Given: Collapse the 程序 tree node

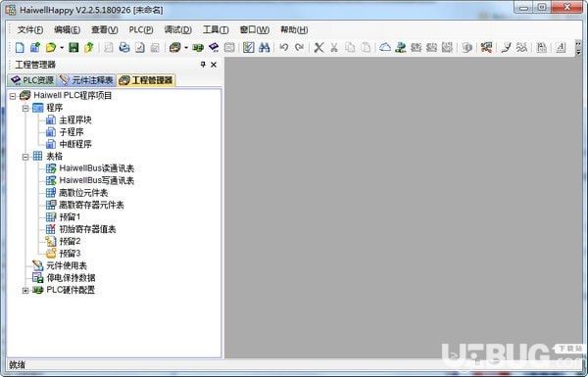Looking at the screenshot, I should coord(25,109).
